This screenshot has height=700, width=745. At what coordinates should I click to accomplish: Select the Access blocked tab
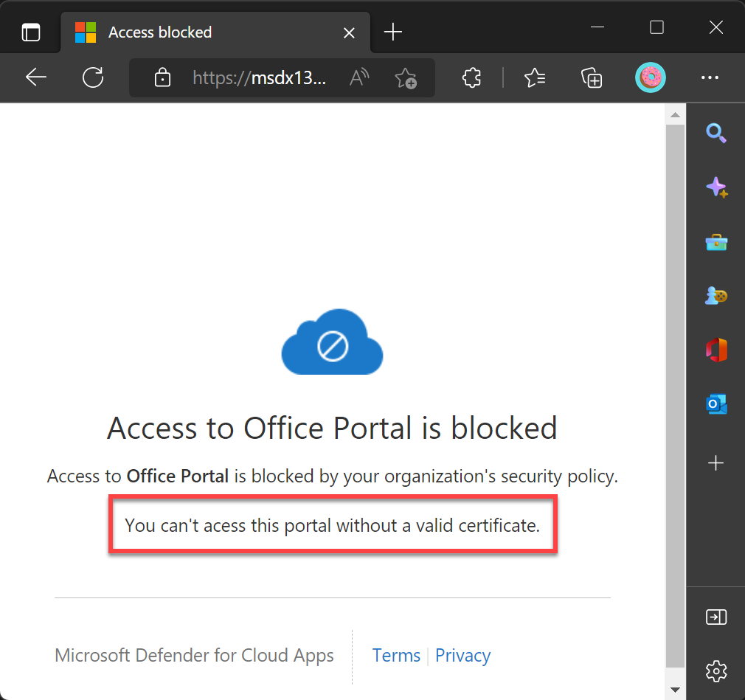coord(215,32)
